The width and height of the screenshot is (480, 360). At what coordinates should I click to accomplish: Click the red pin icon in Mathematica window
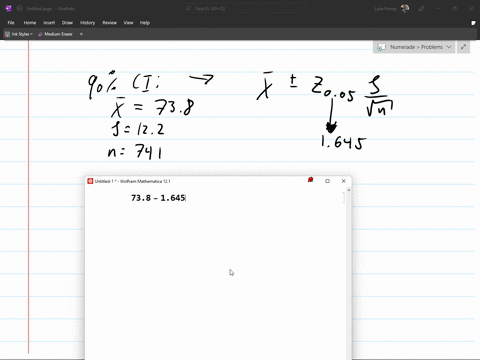click(x=310, y=180)
